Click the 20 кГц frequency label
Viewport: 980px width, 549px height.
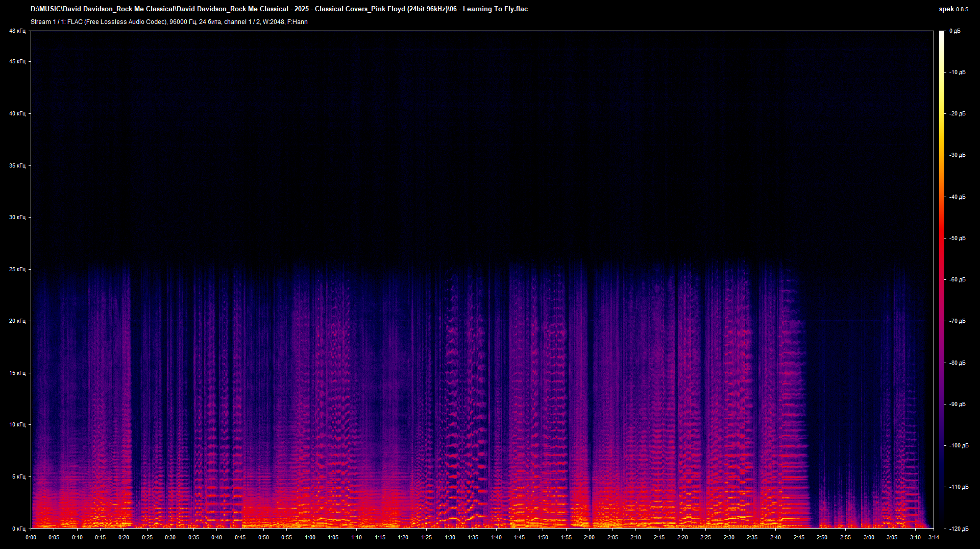click(x=17, y=321)
